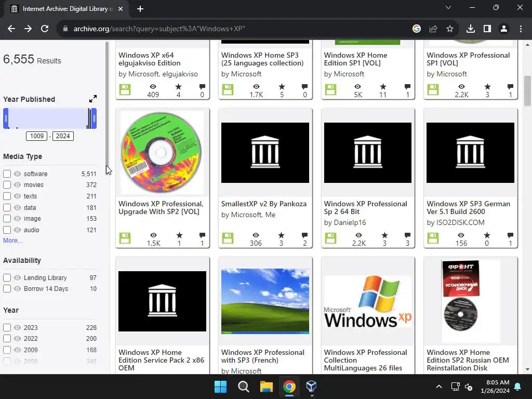Hide Lending Library results eye icon

pos(17,277)
